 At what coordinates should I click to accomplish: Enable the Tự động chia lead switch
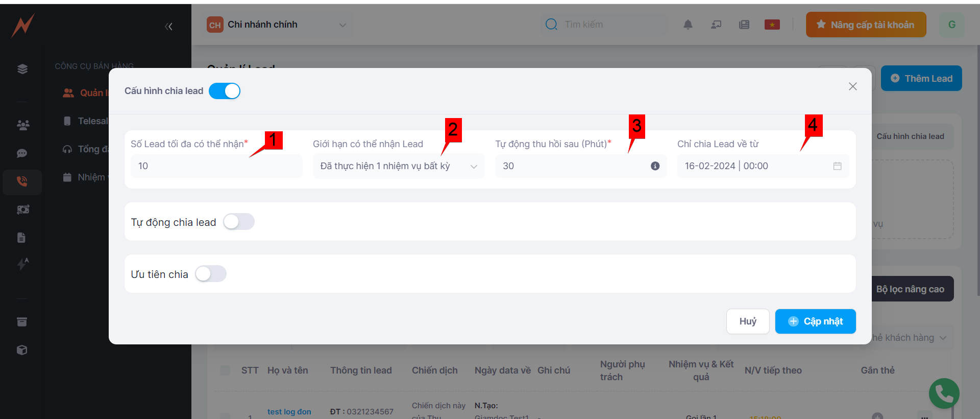coord(239,222)
